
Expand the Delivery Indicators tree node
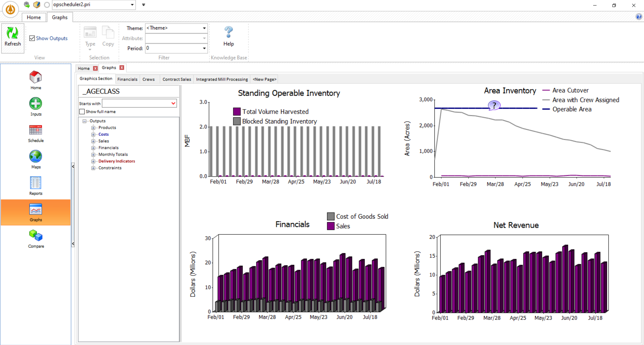coord(93,161)
